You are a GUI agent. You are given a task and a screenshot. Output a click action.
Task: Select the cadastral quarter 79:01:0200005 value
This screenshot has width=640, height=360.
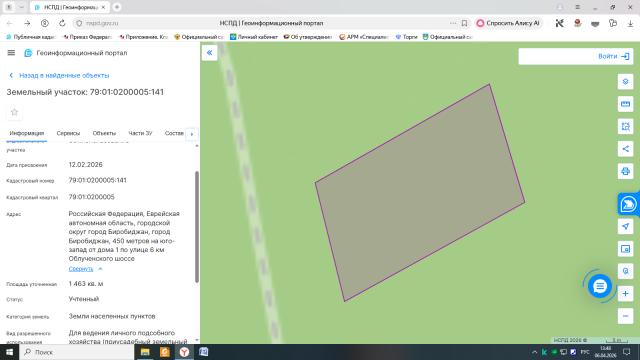(91, 197)
